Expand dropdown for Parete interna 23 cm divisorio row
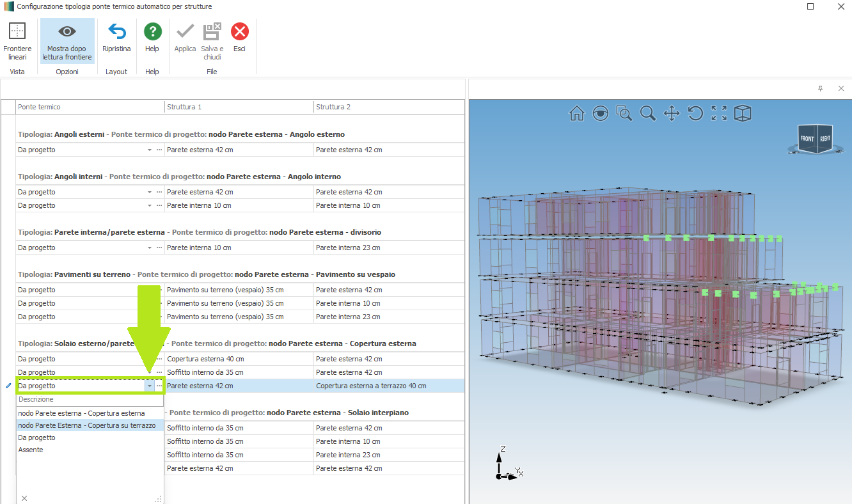 [x=150, y=248]
